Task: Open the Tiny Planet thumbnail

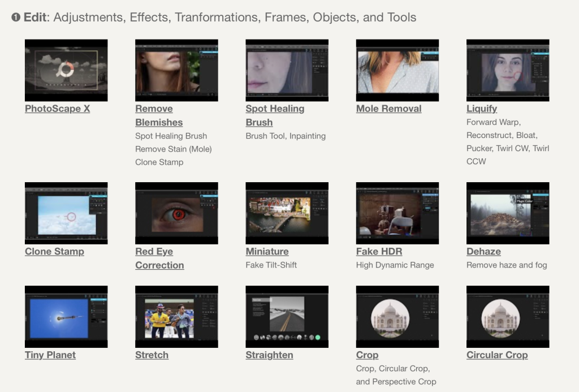Action: (66, 317)
